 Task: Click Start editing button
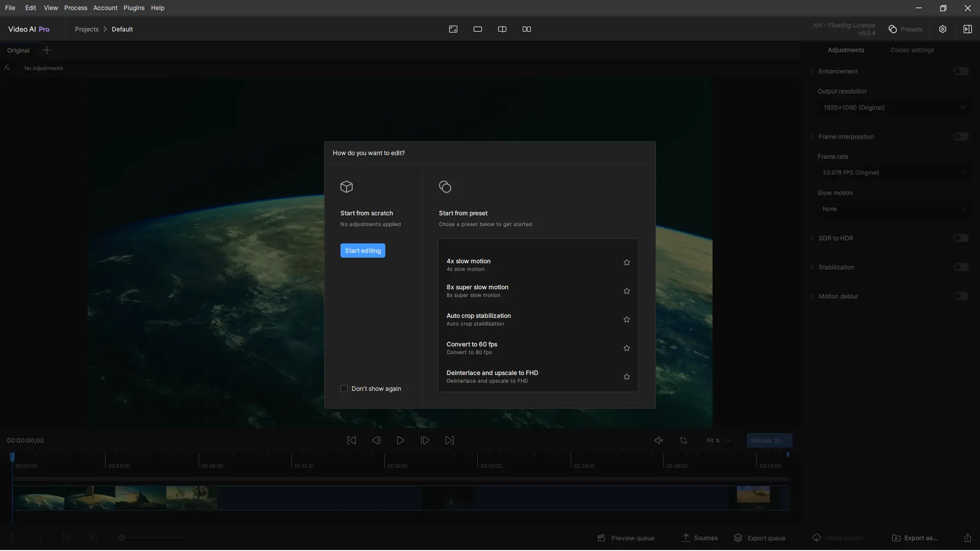pos(362,251)
